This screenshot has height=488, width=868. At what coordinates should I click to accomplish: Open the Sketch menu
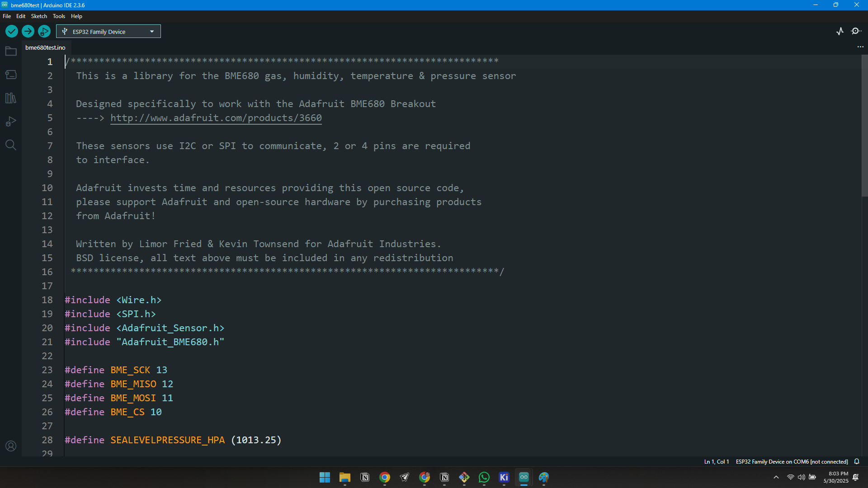[39, 16]
